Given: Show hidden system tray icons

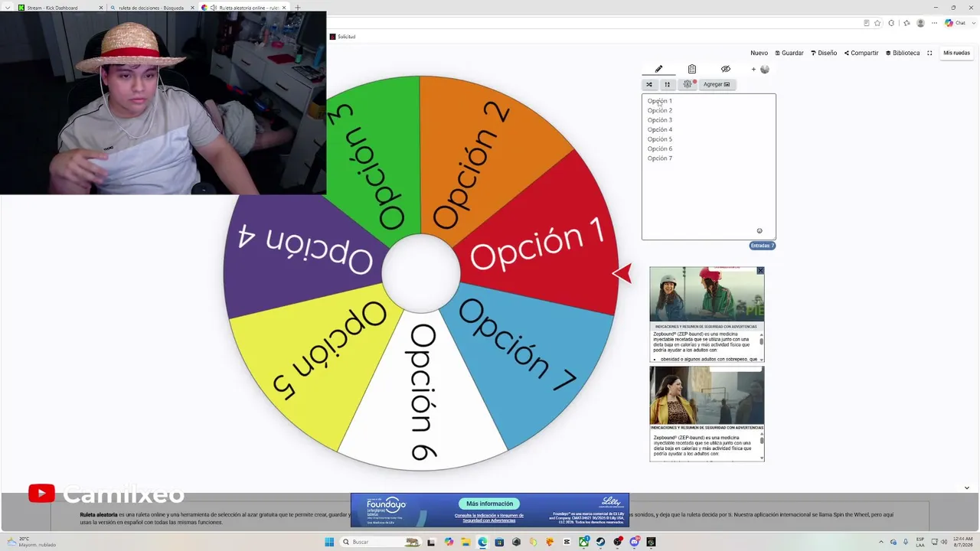Looking at the screenshot, I should tap(880, 542).
